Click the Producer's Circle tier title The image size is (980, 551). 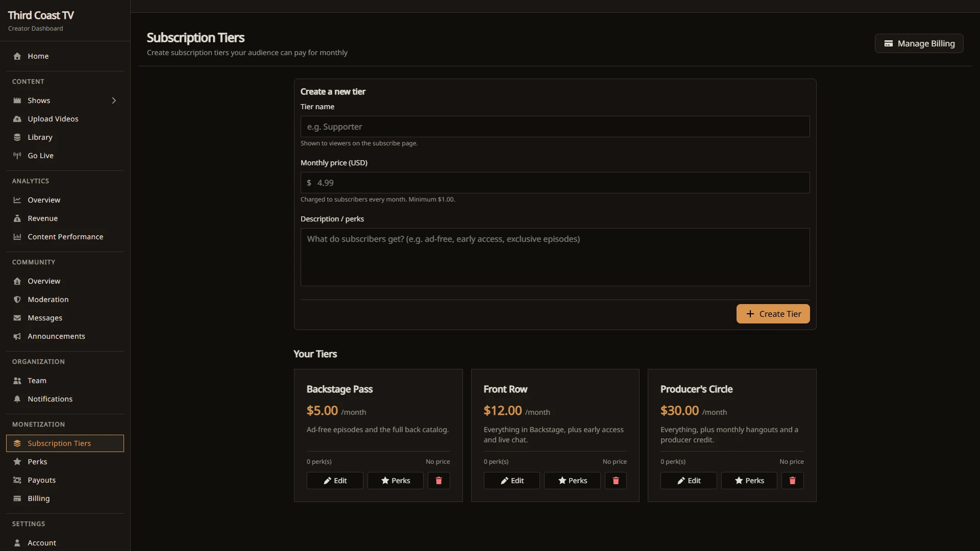point(696,389)
